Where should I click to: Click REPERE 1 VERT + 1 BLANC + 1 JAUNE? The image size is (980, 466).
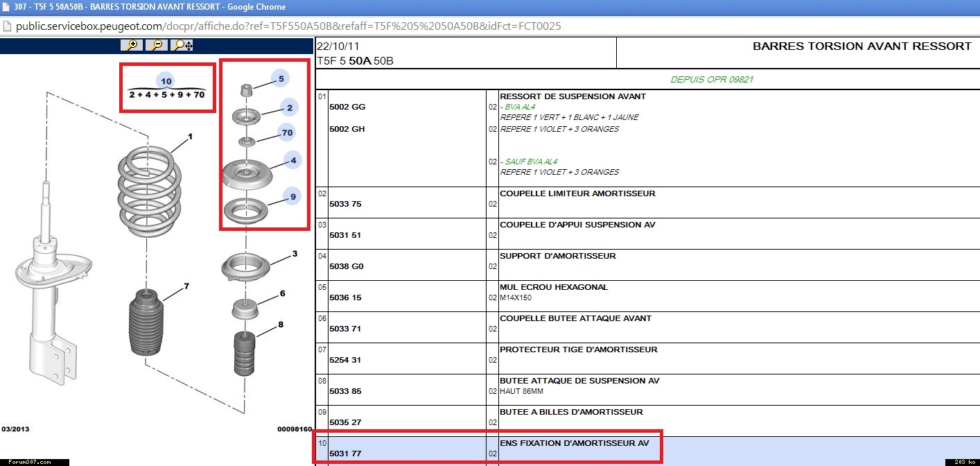click(x=570, y=117)
